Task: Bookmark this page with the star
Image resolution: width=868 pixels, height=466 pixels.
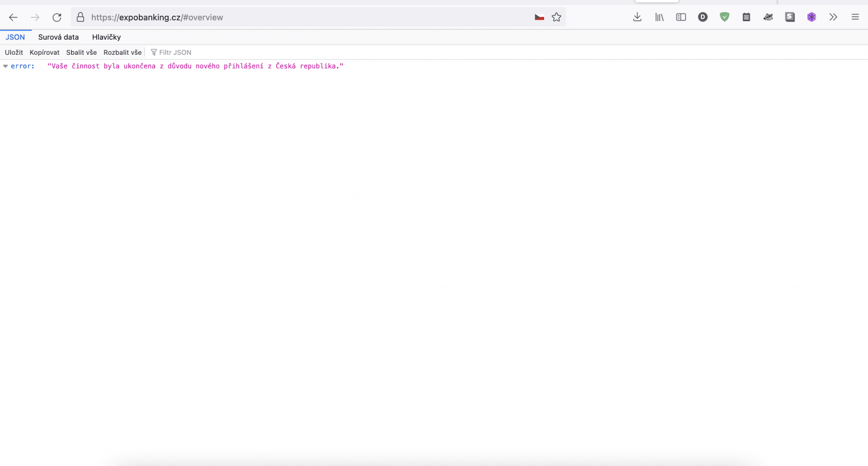Action: click(557, 17)
